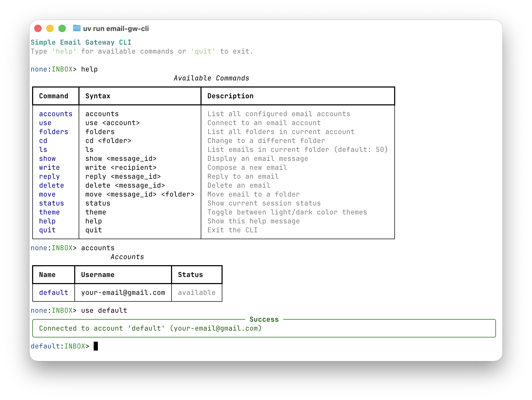
Task: Click 'delete' in the Command column
Action: [52, 185]
